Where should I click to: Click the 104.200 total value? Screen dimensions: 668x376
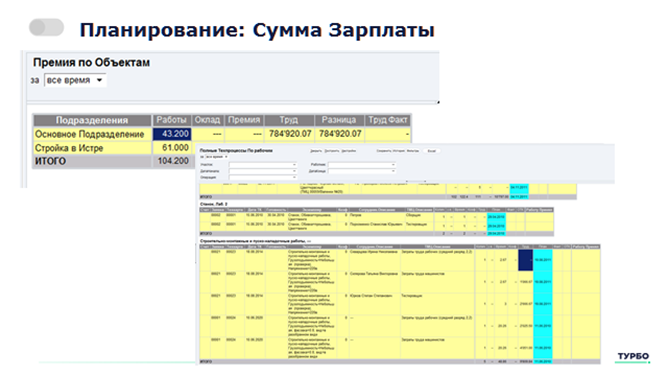(x=173, y=161)
